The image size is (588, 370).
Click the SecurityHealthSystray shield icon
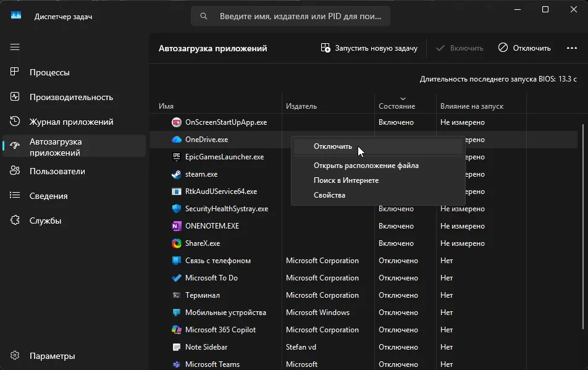176,209
